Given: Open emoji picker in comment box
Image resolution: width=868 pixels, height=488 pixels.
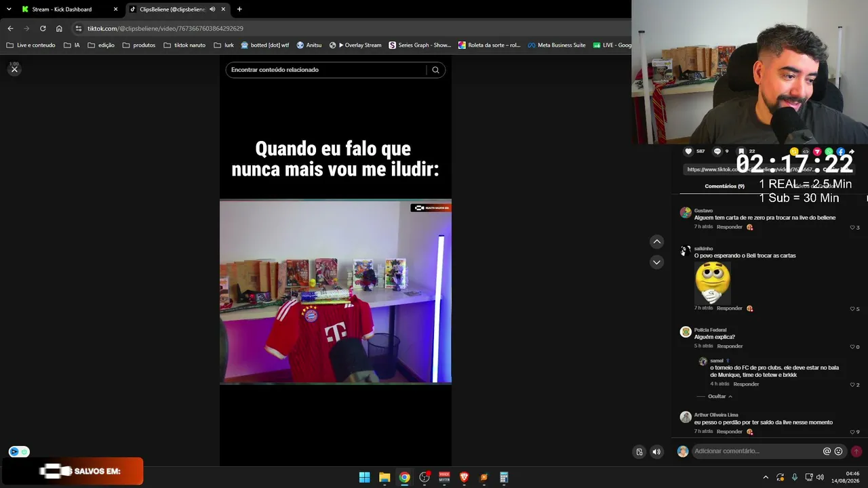Looking at the screenshot, I should (x=838, y=451).
